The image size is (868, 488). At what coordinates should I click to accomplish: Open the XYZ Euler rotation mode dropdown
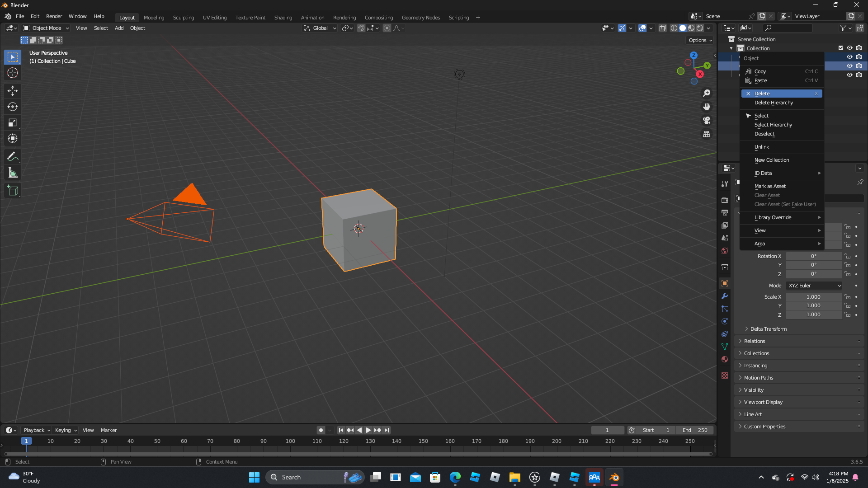(x=815, y=286)
